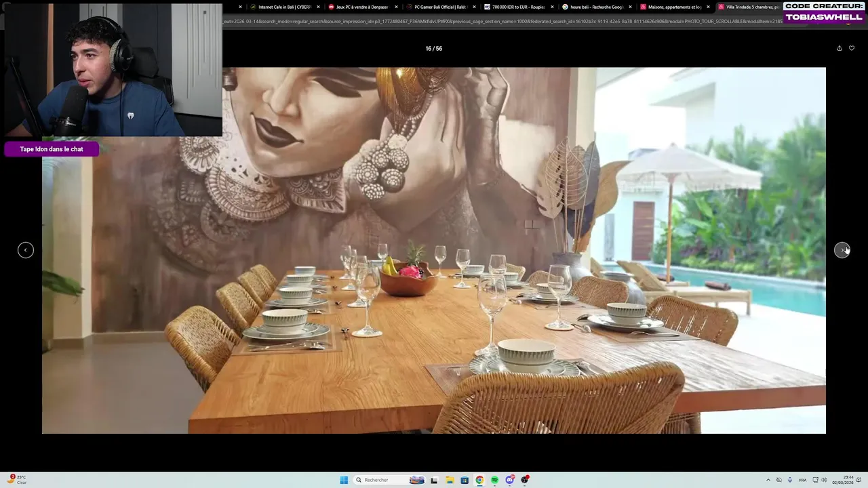Viewport: 868px width, 488px height.
Task: Close the 700000 IDR to EUR tab
Action: point(552,7)
